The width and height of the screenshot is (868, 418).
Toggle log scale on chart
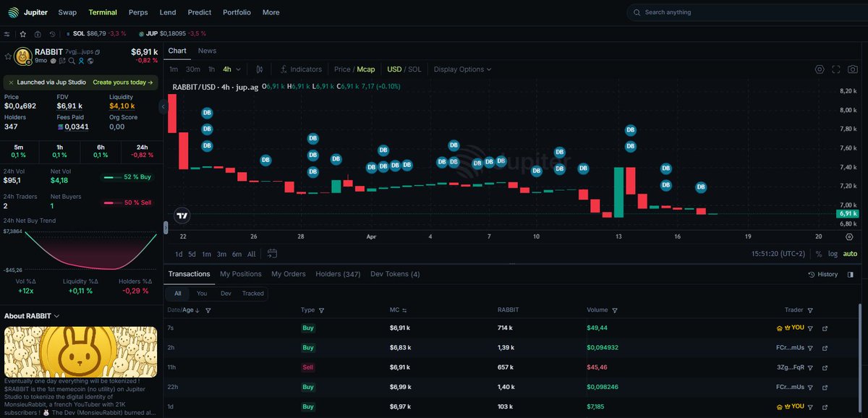tap(833, 254)
